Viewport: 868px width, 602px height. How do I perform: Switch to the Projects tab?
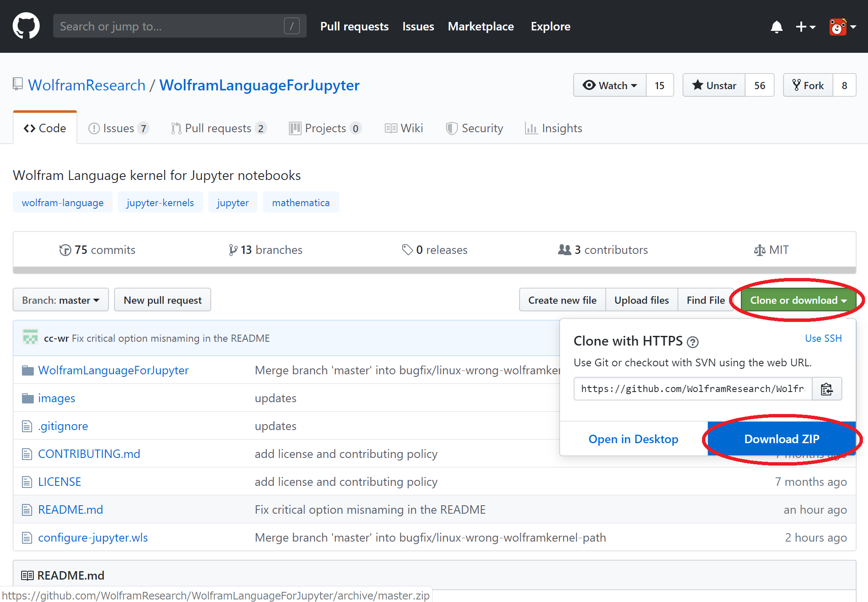(x=325, y=128)
